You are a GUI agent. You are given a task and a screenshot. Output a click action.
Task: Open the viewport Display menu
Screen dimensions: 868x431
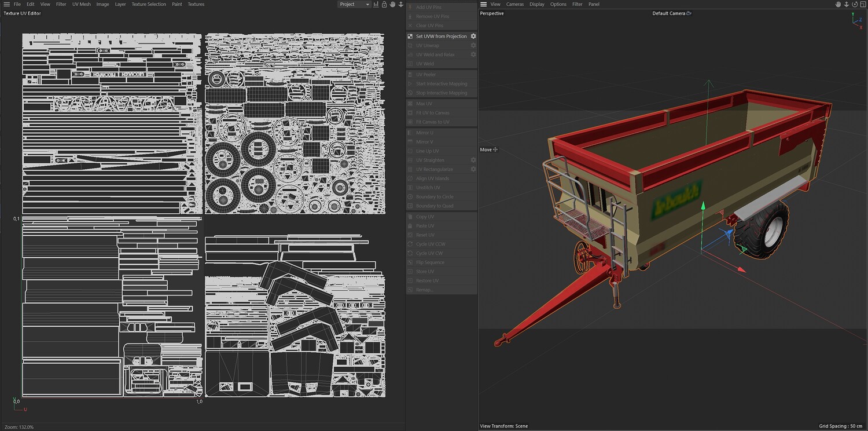click(537, 4)
